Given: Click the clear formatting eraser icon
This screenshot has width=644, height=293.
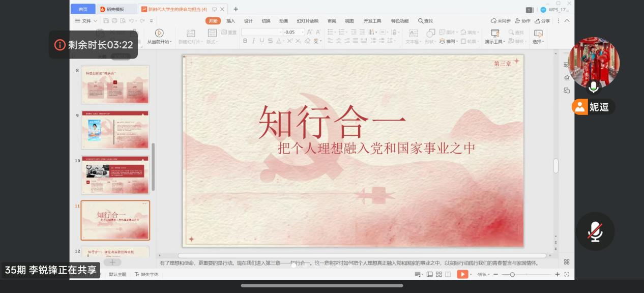Looking at the screenshot, I should 307,41.
